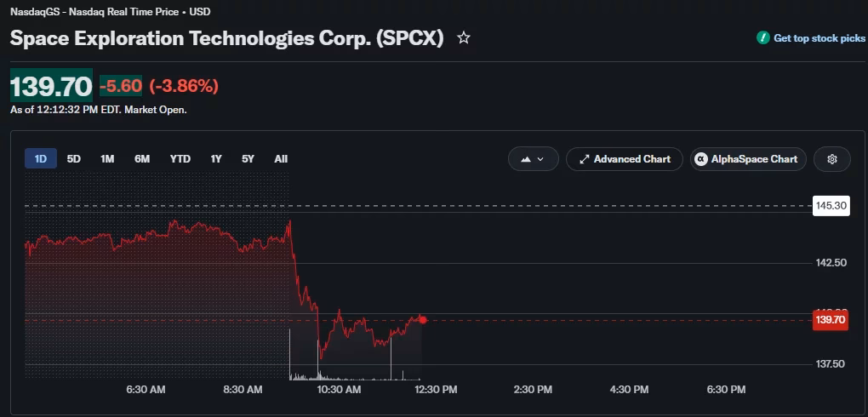868x417 pixels.
Task: Add SPCX to watchlist with star icon
Action: (x=463, y=38)
